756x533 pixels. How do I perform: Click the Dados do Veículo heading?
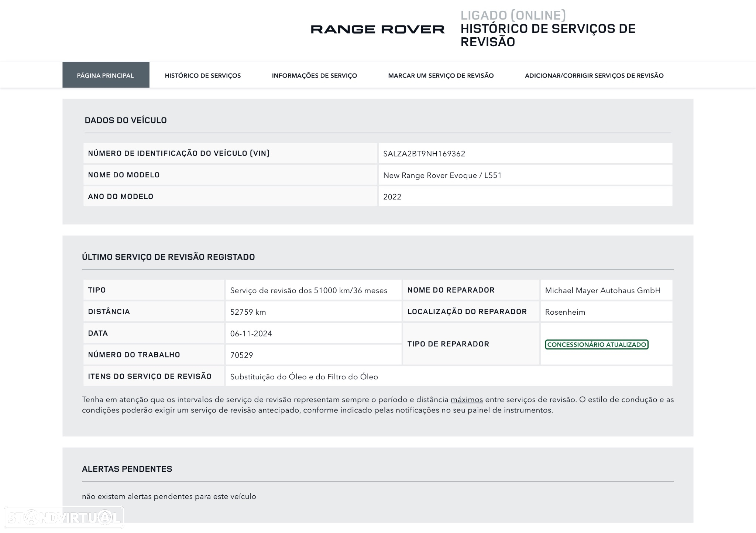[x=126, y=120]
